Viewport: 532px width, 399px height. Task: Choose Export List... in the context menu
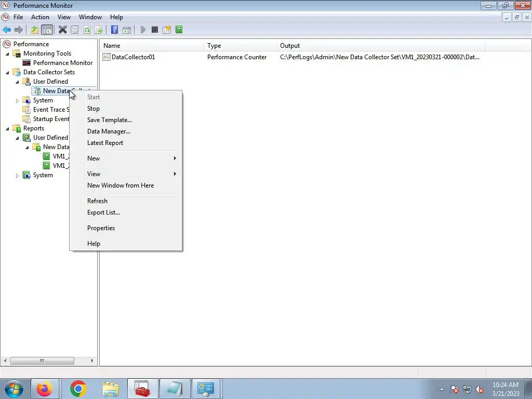pos(126,212)
